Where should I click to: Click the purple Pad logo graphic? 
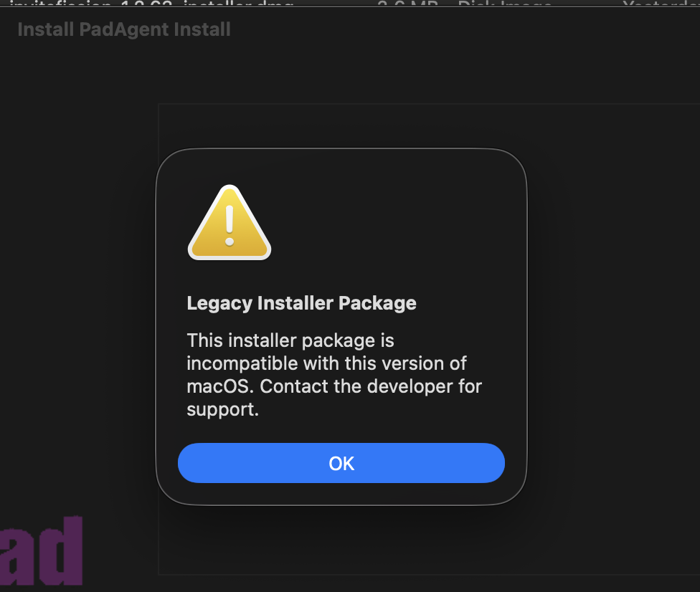(x=42, y=551)
